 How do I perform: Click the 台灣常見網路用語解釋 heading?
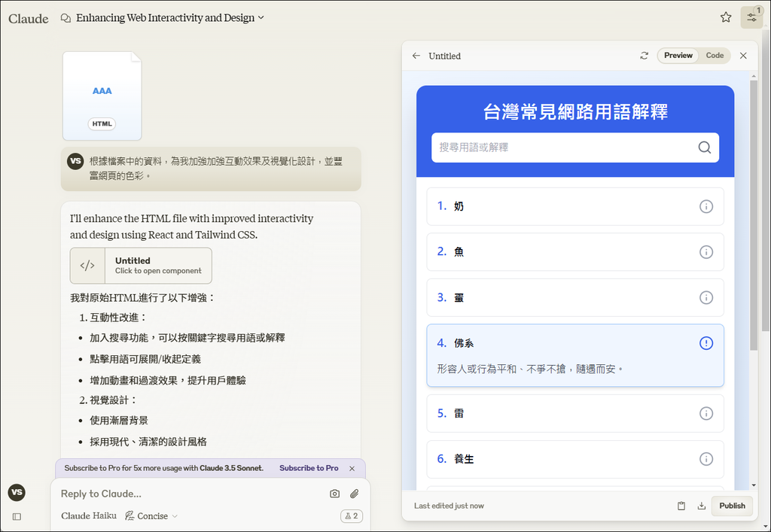574,111
